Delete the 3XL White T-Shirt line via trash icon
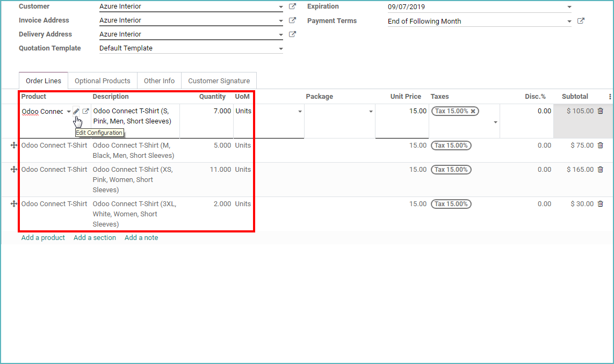Viewport: 614px width, 364px height. (600, 203)
